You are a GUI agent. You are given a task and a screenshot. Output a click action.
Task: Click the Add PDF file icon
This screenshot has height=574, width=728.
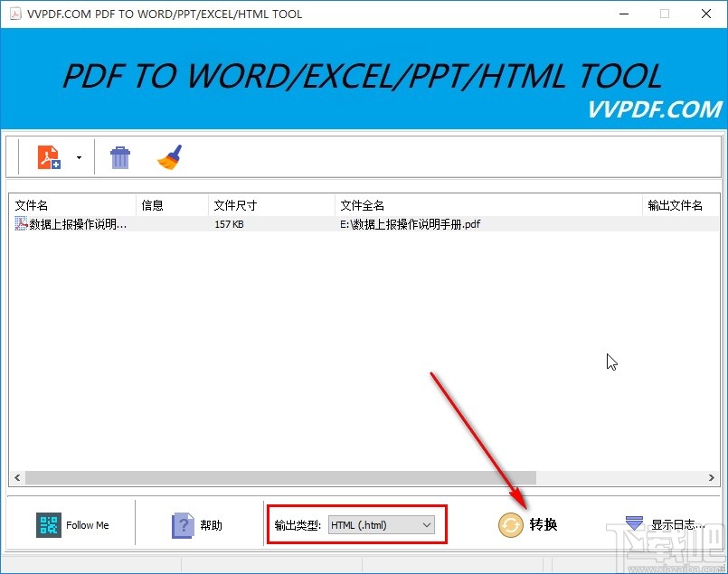coord(49,155)
